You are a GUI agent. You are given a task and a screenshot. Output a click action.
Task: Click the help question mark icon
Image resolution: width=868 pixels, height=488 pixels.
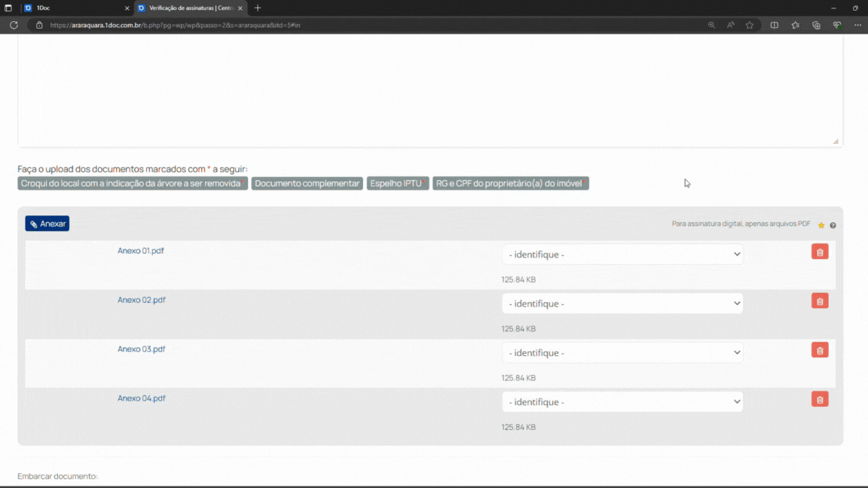click(833, 225)
